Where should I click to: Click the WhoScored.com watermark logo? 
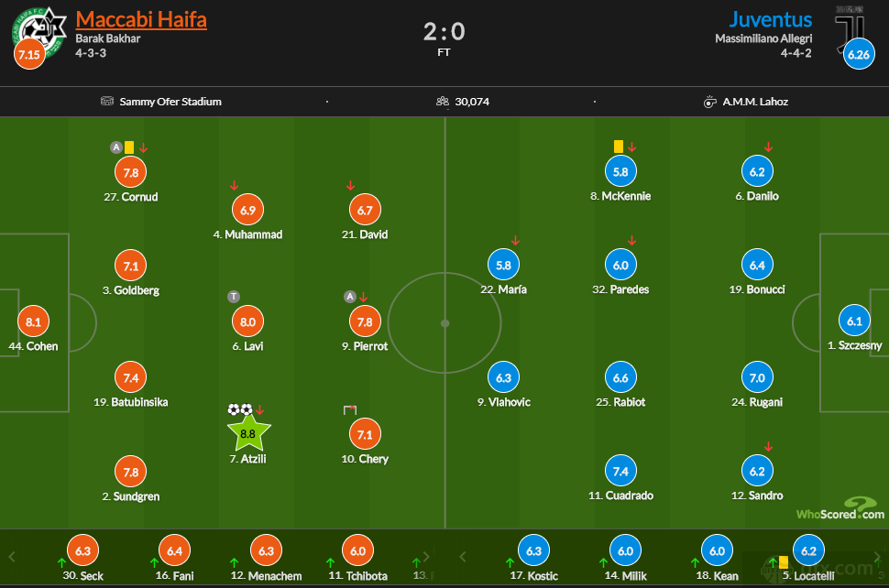(840, 509)
